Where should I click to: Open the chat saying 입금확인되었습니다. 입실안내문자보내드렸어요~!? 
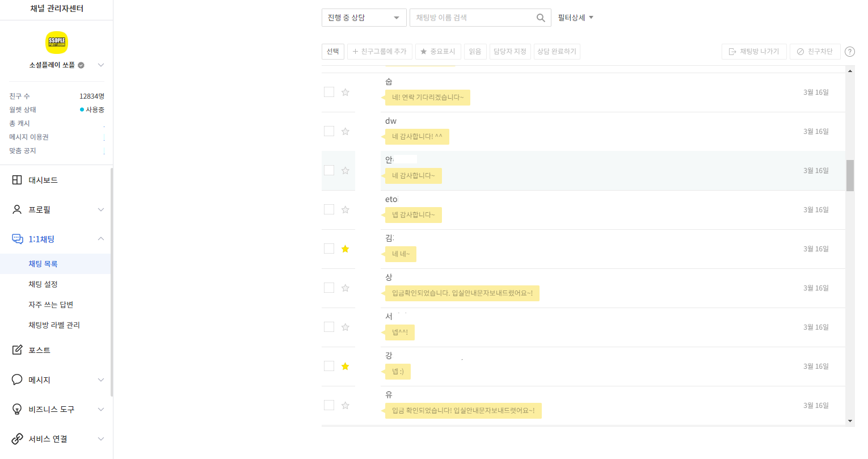pos(462,293)
